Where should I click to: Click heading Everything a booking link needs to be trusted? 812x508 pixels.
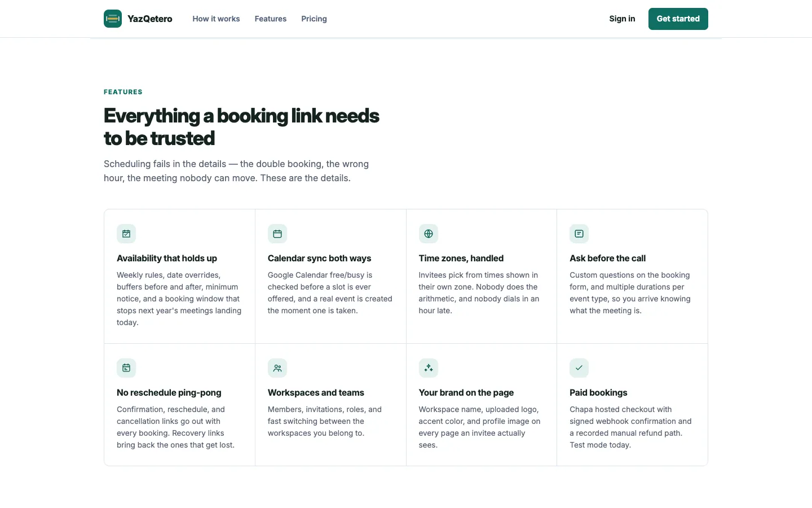(x=241, y=127)
